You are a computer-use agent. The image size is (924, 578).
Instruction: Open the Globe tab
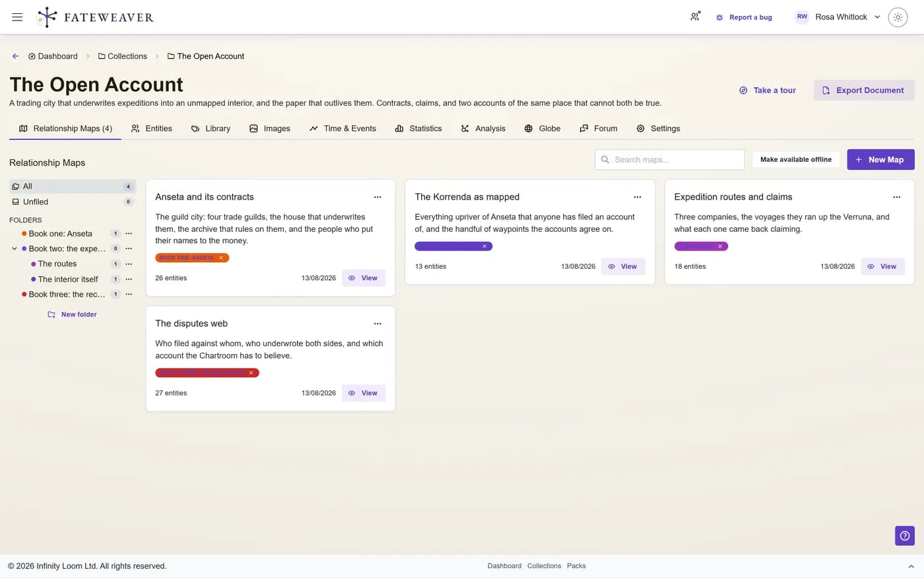pos(543,128)
